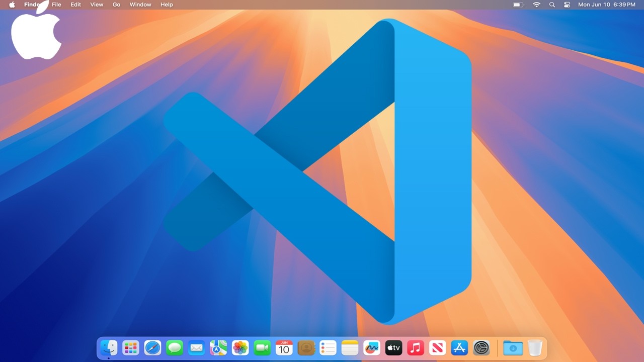
Task: Launch Freeform from the Dock
Action: (x=372, y=347)
